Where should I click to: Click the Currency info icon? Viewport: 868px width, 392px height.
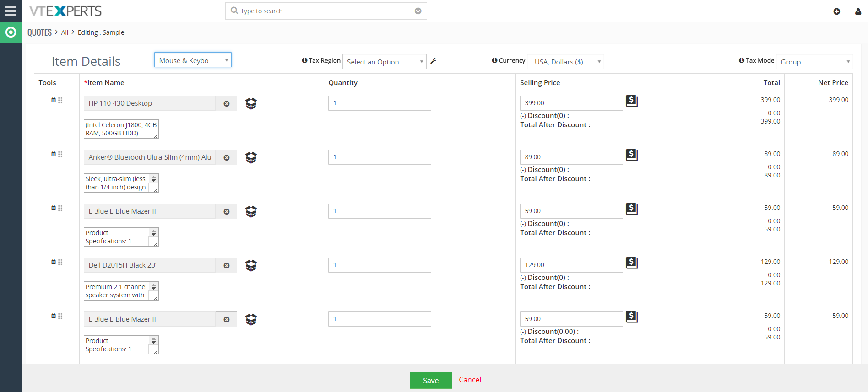[494, 60]
